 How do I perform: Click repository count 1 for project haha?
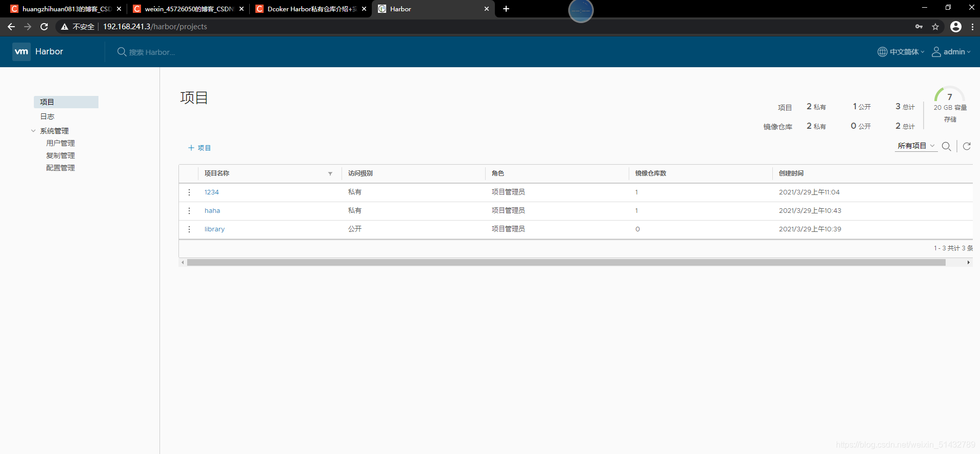pos(636,211)
